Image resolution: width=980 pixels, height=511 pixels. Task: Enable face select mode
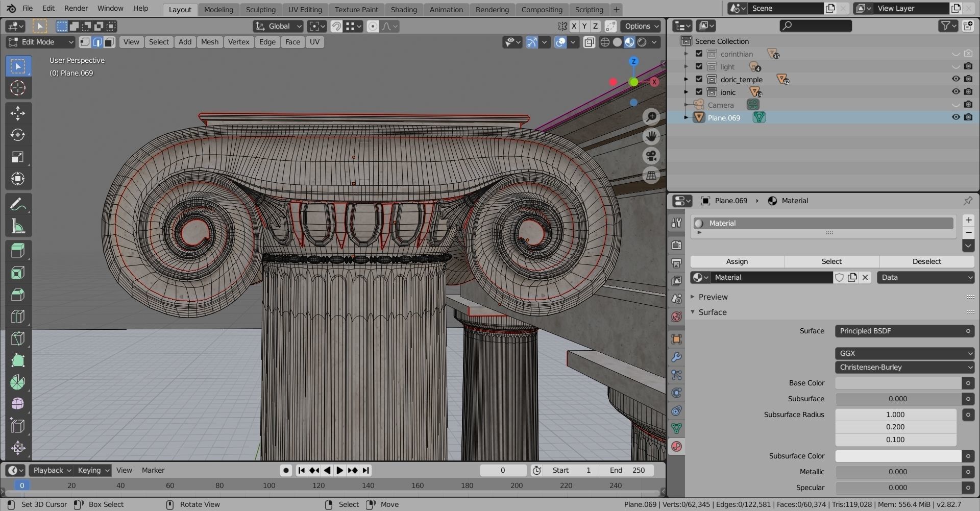[x=109, y=42]
